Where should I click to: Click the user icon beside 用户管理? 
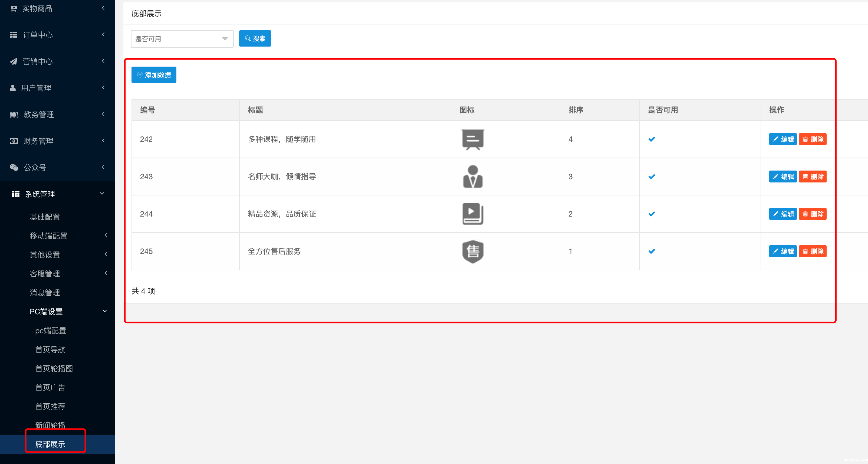click(x=13, y=88)
